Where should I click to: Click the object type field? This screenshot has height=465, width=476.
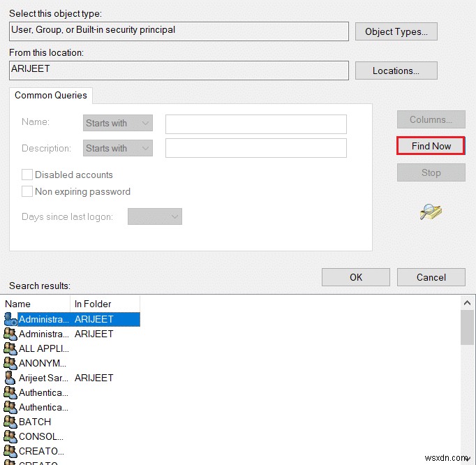179,31
